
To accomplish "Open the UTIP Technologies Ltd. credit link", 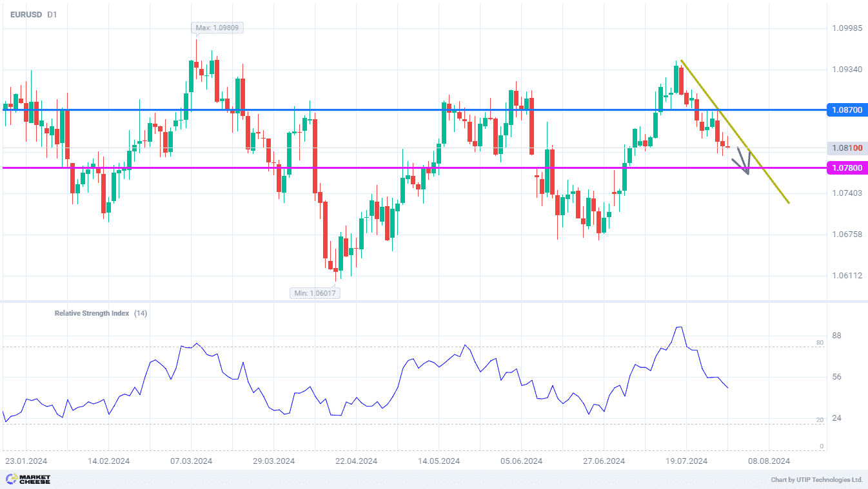I will pyautogui.click(x=816, y=480).
